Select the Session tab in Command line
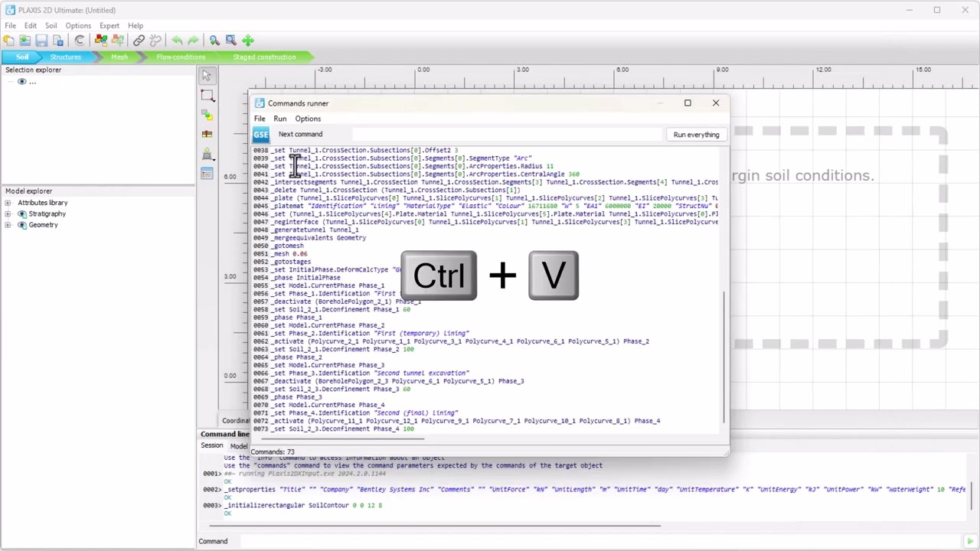 (212, 445)
